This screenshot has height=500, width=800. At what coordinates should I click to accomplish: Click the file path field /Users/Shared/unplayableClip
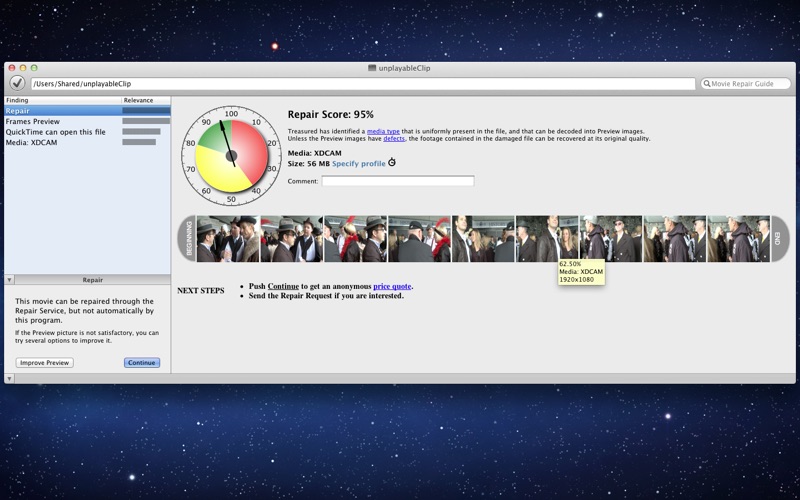(x=363, y=84)
